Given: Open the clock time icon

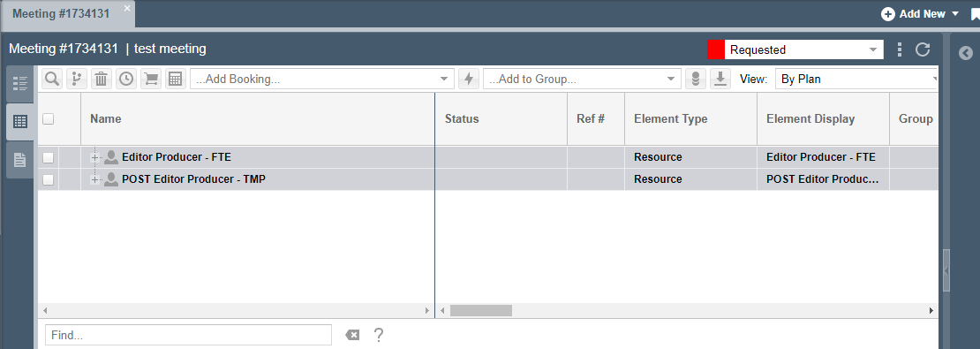Looking at the screenshot, I should click(126, 79).
